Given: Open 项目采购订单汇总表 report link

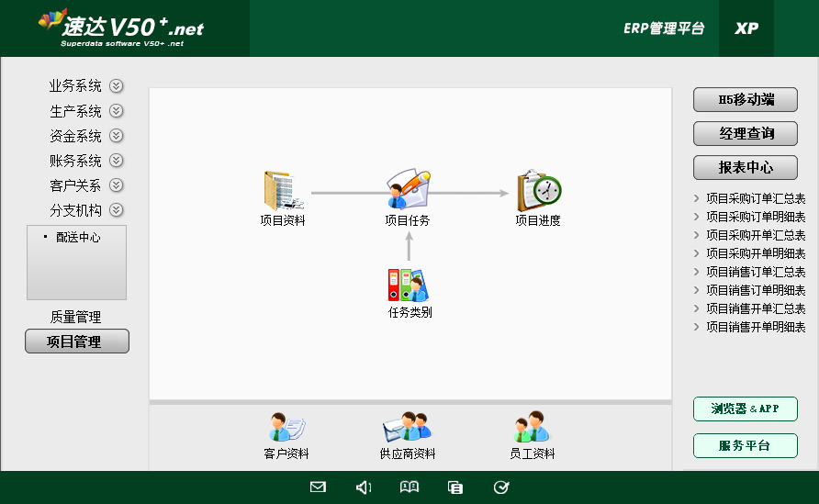Looking at the screenshot, I should 756,198.
